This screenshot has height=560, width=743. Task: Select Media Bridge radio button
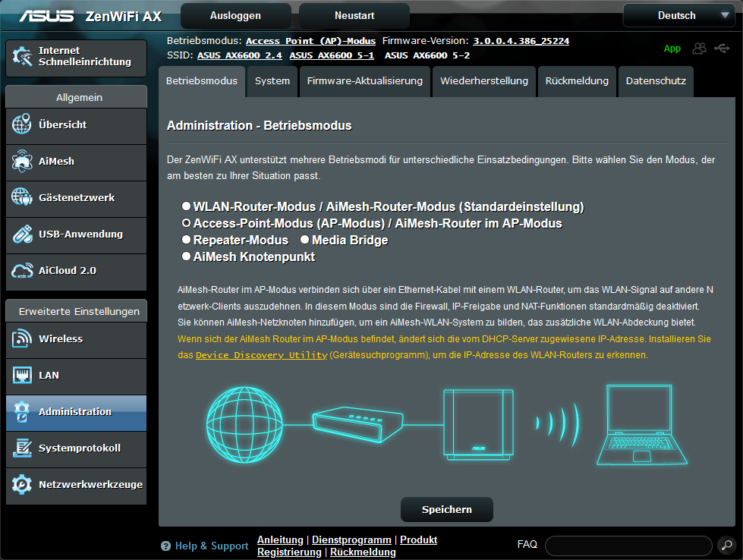(304, 240)
